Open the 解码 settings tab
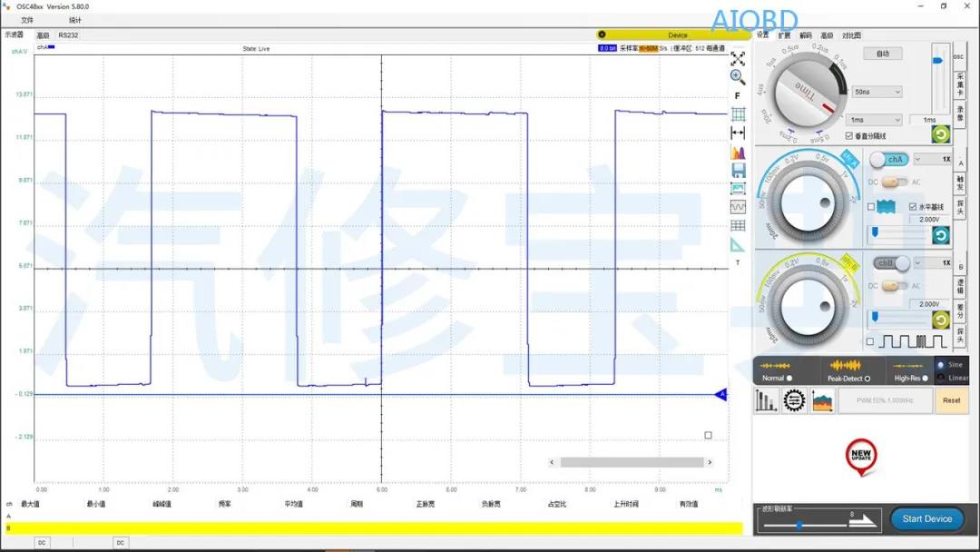Image resolution: width=980 pixels, height=552 pixels. pyautogui.click(x=806, y=35)
